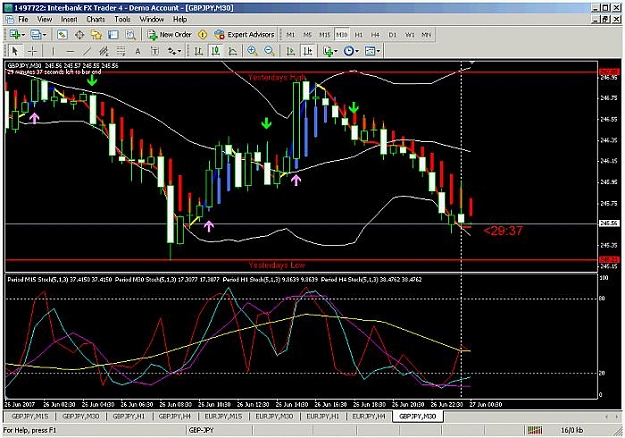Switch to the EURJPY,M30 chart tab
625x438 pixels.
(274, 416)
